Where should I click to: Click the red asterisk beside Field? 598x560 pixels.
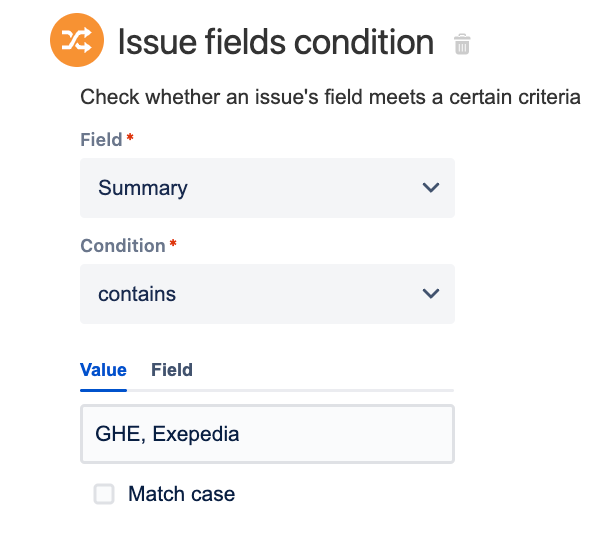(x=130, y=137)
